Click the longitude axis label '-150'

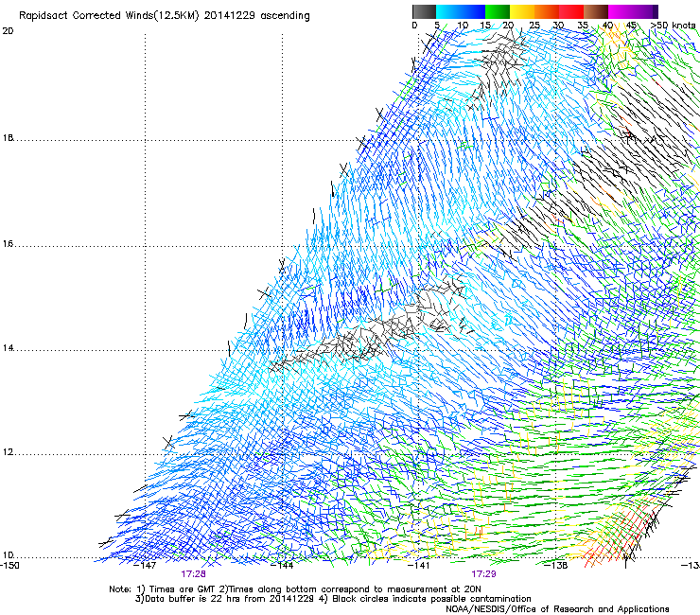(x=9, y=566)
